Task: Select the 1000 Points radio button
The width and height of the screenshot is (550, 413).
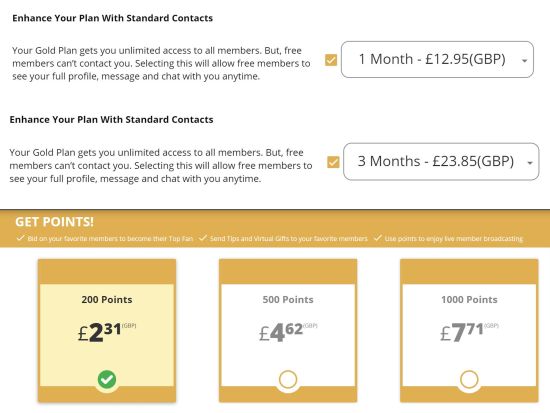Action: (x=469, y=379)
